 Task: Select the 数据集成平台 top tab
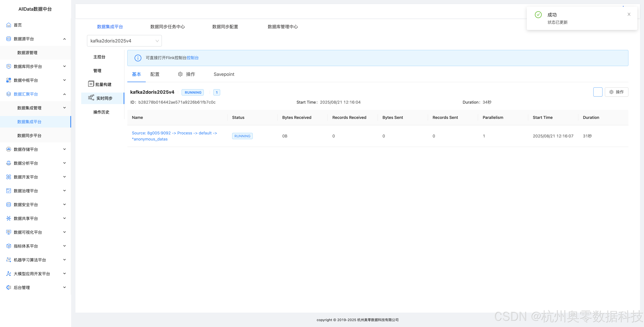pyautogui.click(x=110, y=27)
